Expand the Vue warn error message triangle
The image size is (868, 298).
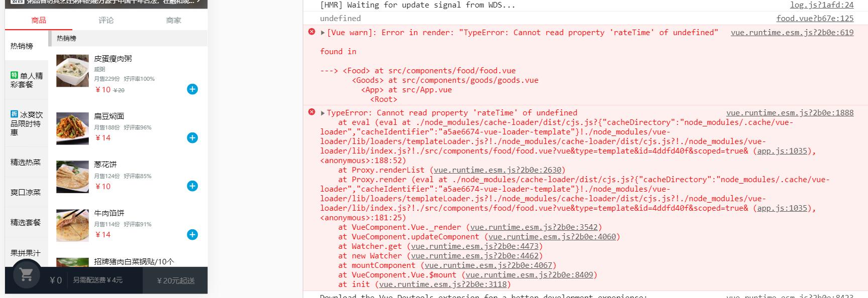coord(323,33)
